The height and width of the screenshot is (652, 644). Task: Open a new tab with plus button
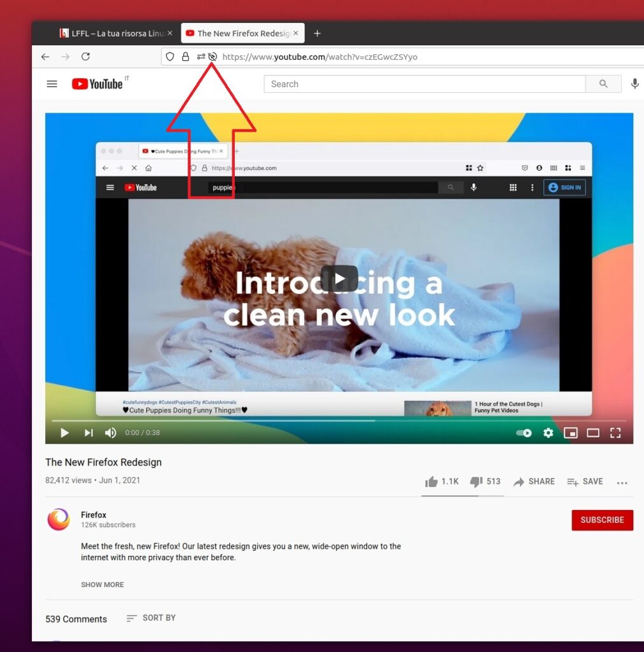[x=317, y=33]
